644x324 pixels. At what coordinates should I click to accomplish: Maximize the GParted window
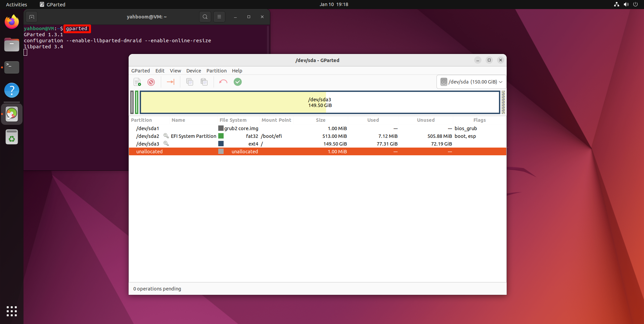pyautogui.click(x=489, y=60)
